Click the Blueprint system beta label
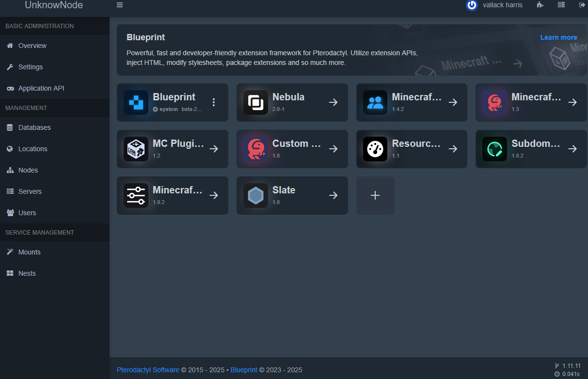Screen dimensions: 588x379 pos(177,110)
